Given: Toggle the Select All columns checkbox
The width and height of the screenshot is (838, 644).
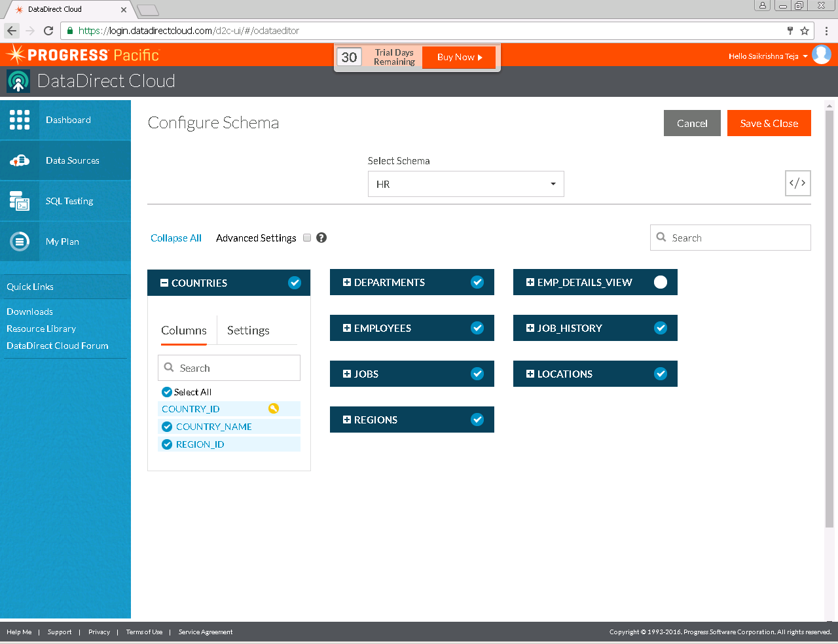Looking at the screenshot, I should point(167,392).
